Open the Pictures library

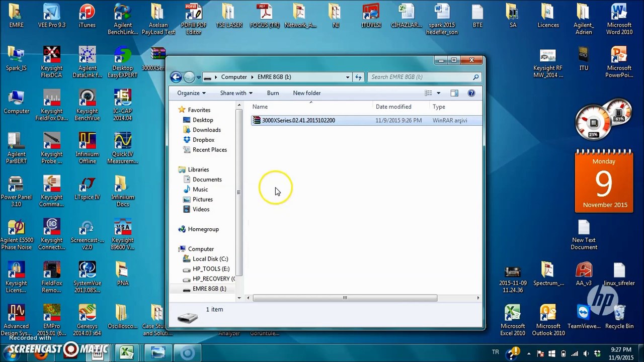click(x=202, y=200)
